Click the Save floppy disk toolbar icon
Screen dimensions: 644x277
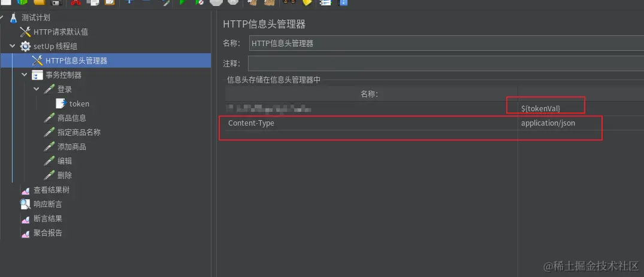click(x=57, y=2)
